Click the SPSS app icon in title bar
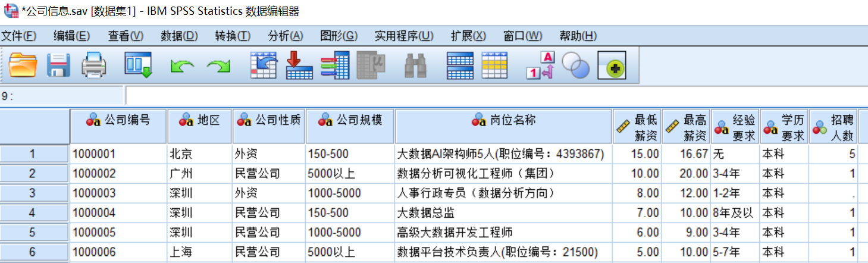This screenshot has height=263, width=868. [10, 11]
